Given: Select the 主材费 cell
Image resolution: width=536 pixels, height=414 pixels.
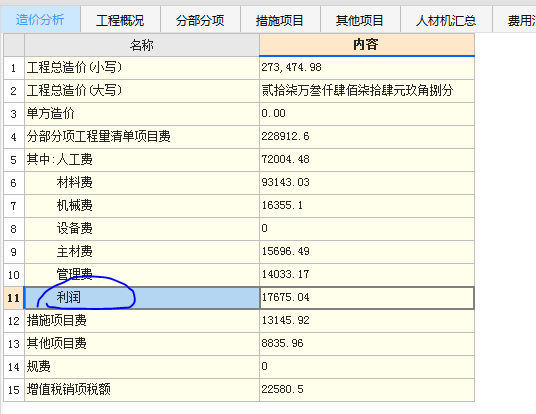Looking at the screenshot, I should [x=142, y=252].
